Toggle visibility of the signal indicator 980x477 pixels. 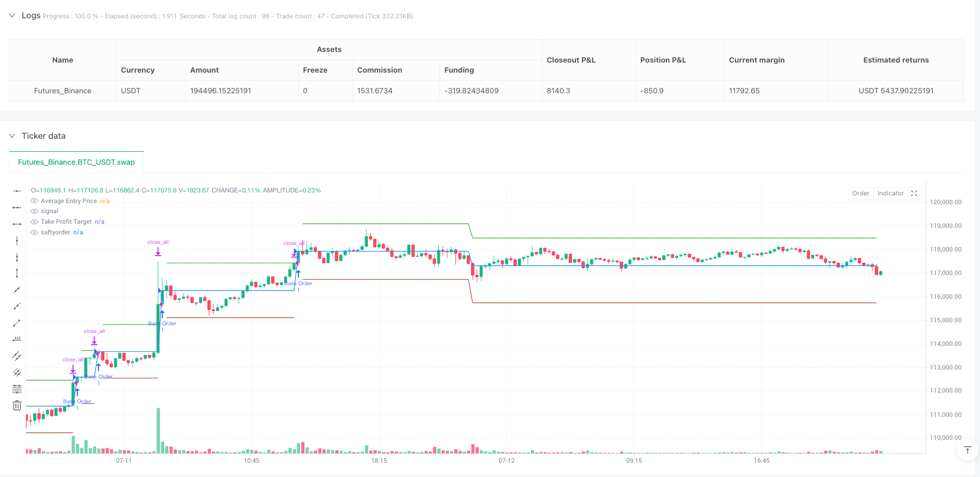34,211
